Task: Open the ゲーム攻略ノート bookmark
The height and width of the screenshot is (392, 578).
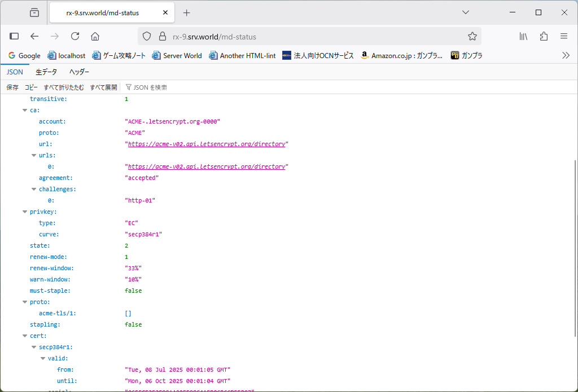Action: coord(119,56)
